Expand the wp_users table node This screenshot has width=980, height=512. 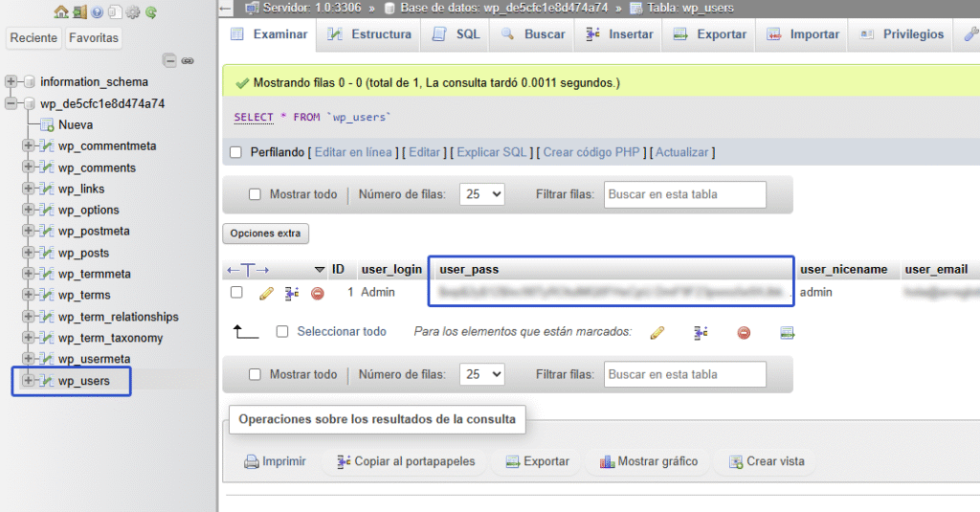(28, 381)
